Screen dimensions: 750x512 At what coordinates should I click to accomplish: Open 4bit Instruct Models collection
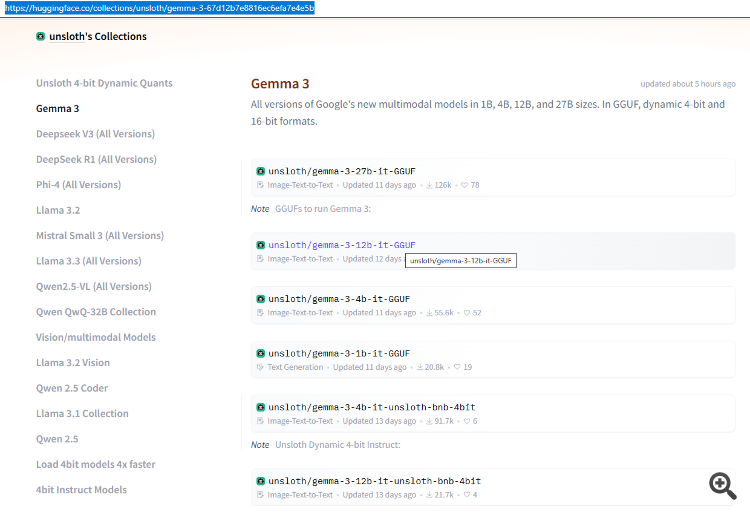click(81, 490)
